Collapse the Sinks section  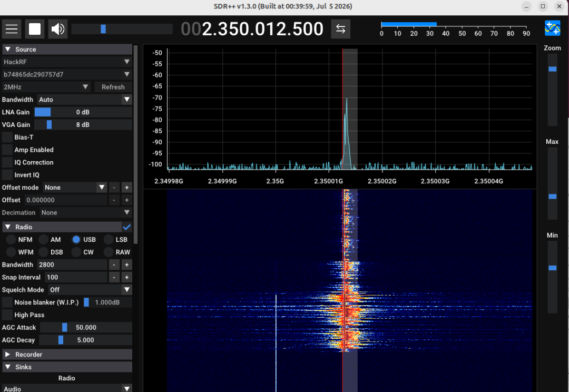click(x=67, y=367)
